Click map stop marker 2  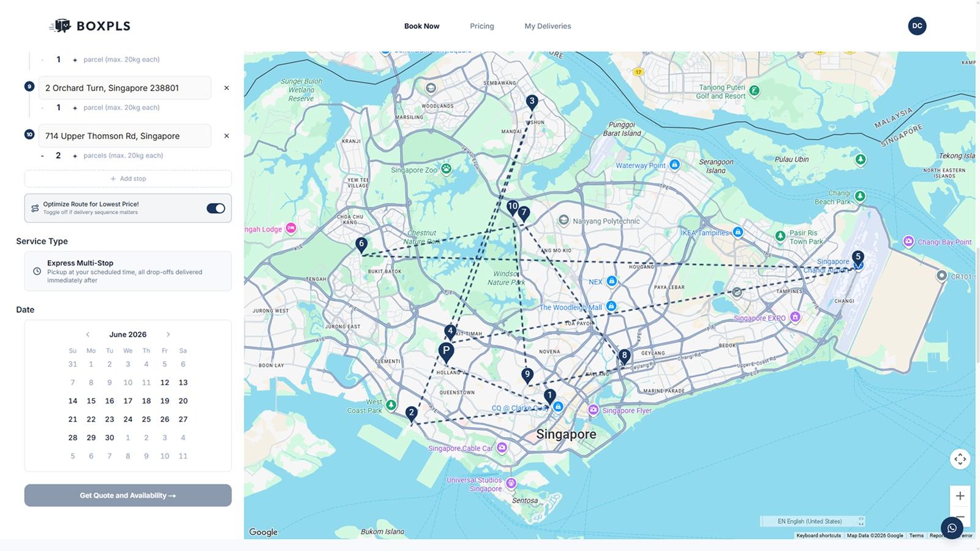[x=412, y=414]
